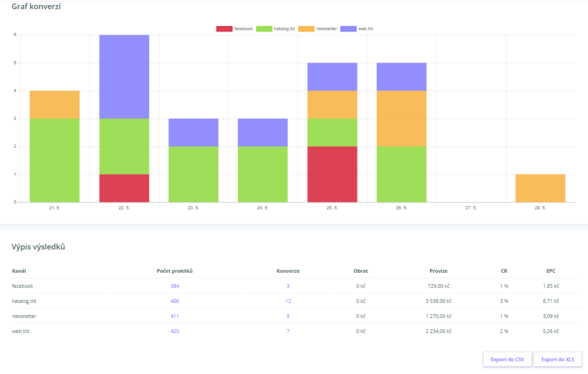Click red facebook bar segment on 25. 5.
The width and height of the screenshot is (588, 374).
tap(332, 174)
